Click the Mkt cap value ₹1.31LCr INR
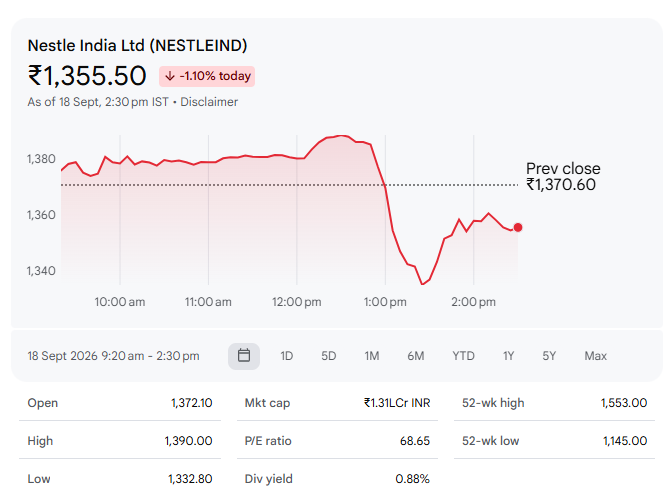The image size is (667, 497). coord(397,403)
